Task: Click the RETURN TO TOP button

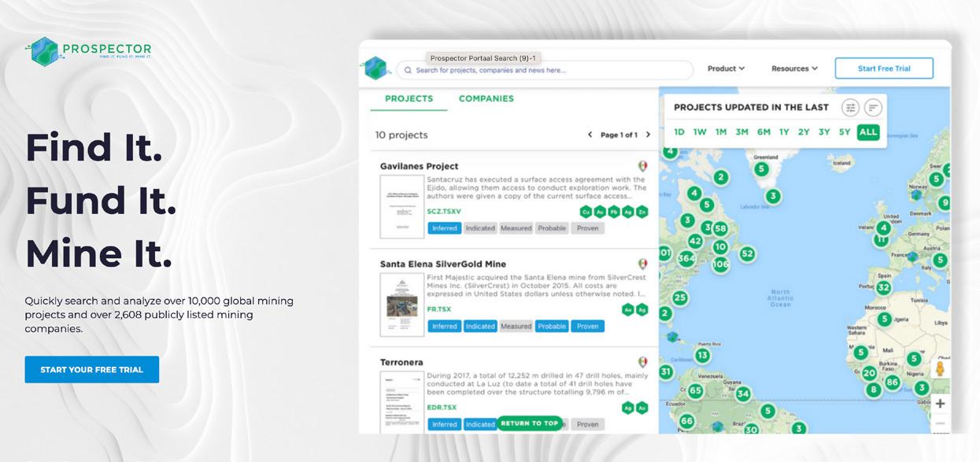Action: click(530, 423)
